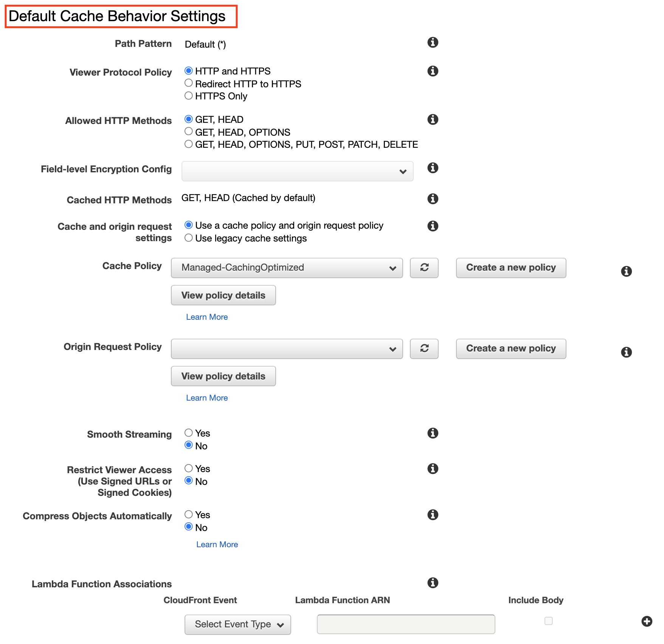Screen dimensions: 664x644
Task: Click Create a new policy for Cache Policy
Action: click(511, 268)
